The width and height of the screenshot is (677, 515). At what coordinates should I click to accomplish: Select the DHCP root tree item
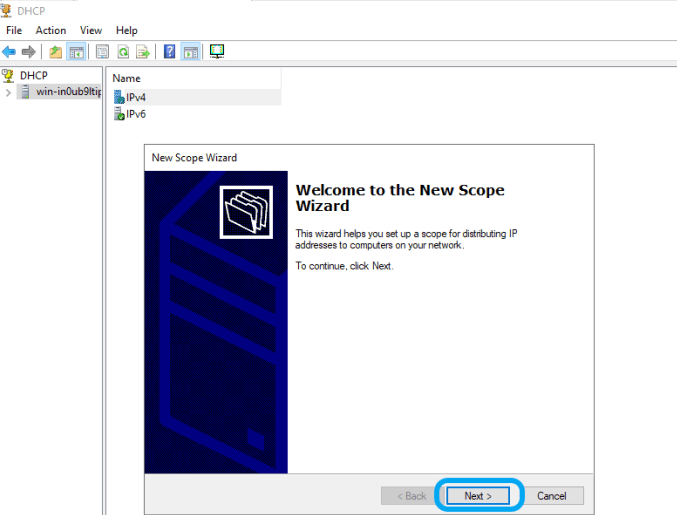coord(34,76)
